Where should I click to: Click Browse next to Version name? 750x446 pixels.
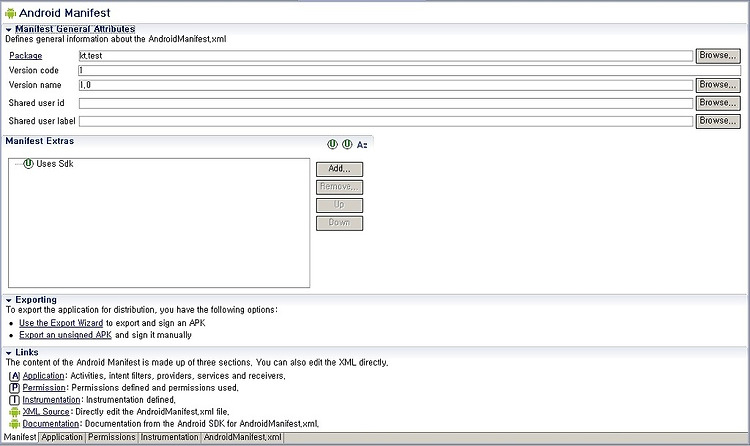(x=718, y=85)
